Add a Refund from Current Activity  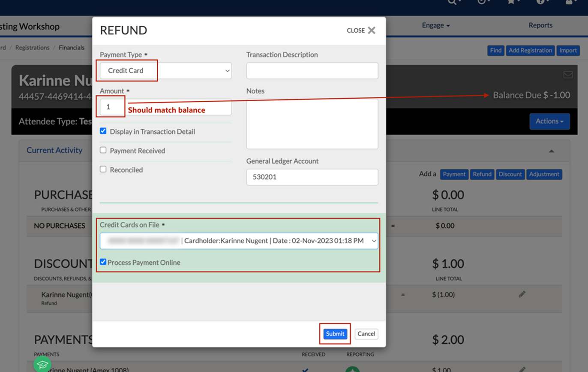point(482,174)
